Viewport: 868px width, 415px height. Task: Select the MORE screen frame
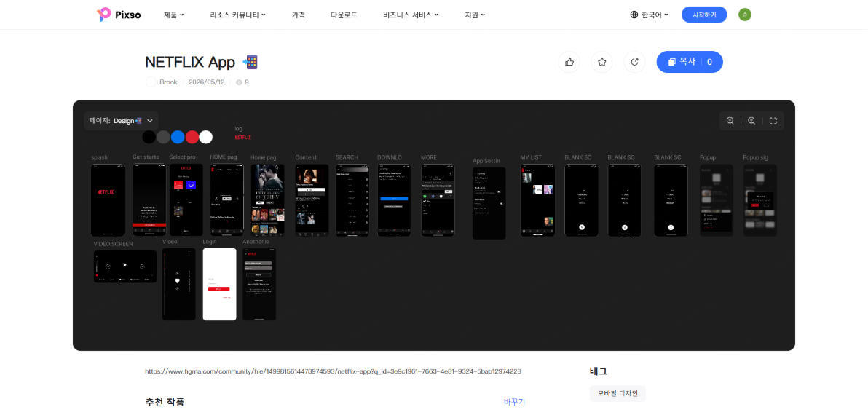point(438,200)
